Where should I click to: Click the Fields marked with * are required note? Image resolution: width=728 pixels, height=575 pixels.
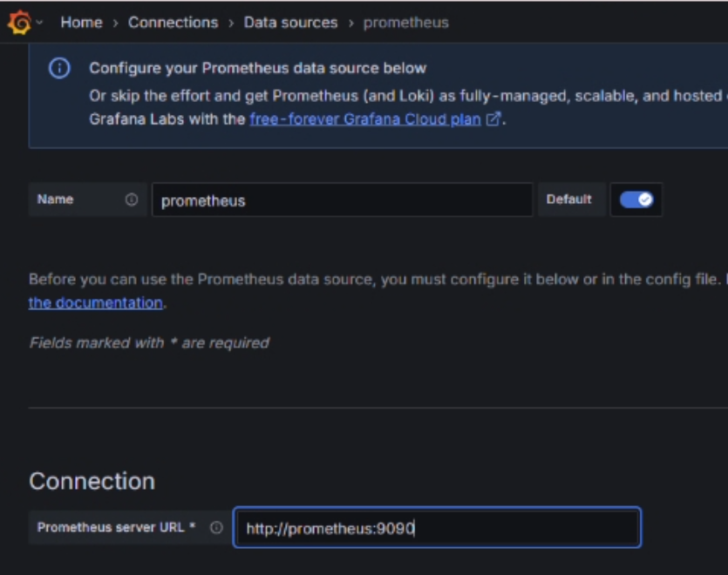pyautogui.click(x=149, y=342)
